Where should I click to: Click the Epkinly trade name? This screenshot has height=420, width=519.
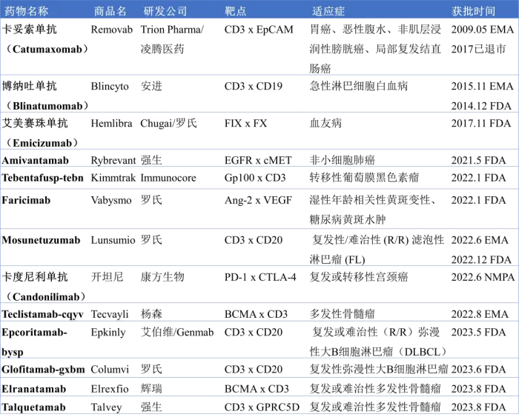point(108,333)
